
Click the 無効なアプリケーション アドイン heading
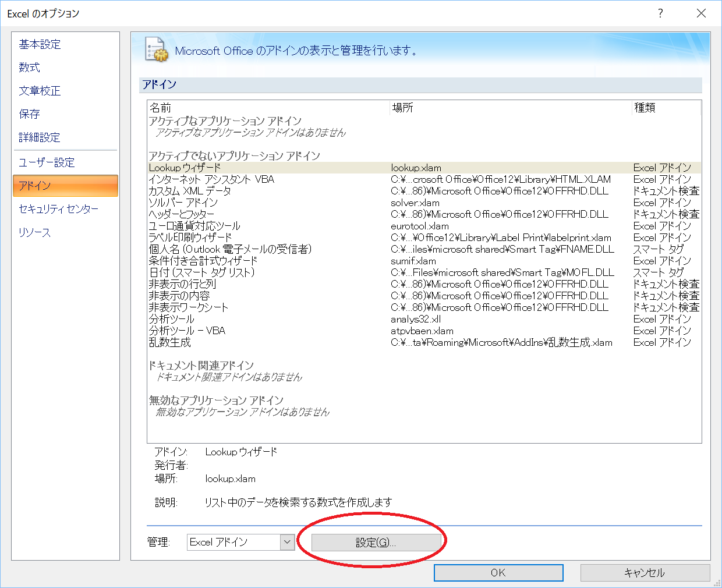click(216, 401)
